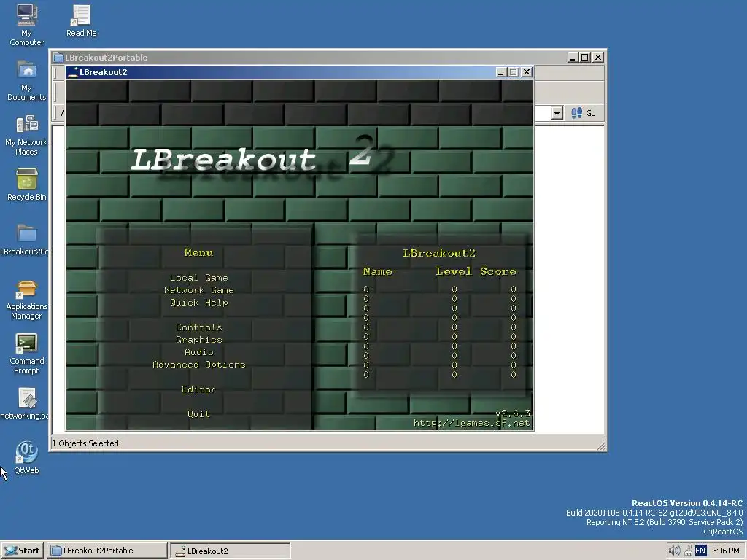Screen dimensions: 747x560
Task: Open Advanced Options in the menu
Action: point(198,365)
